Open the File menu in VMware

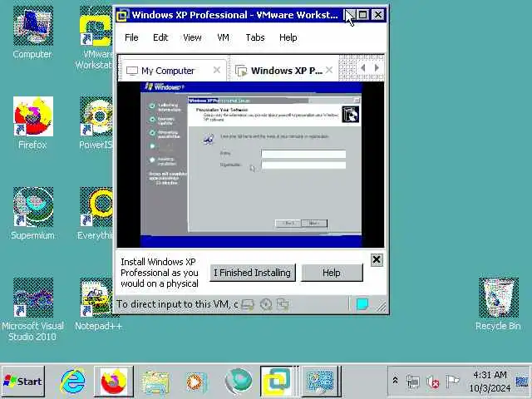click(131, 37)
